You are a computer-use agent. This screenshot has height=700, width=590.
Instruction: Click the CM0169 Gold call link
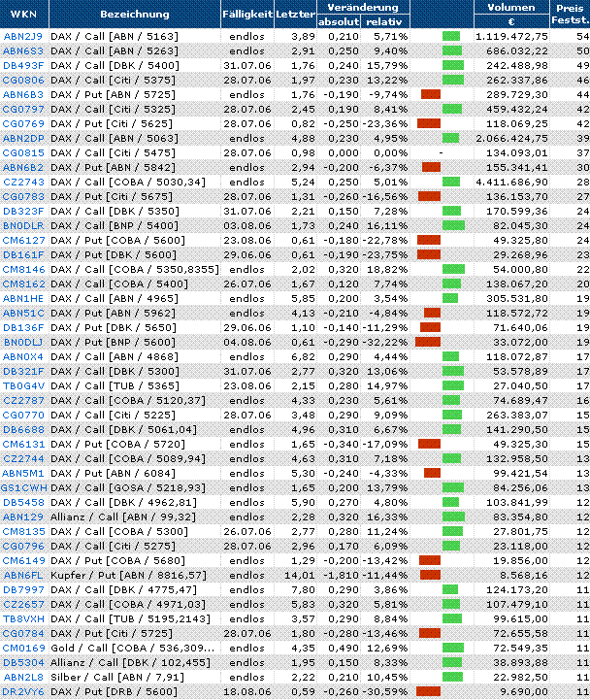(x=23, y=649)
